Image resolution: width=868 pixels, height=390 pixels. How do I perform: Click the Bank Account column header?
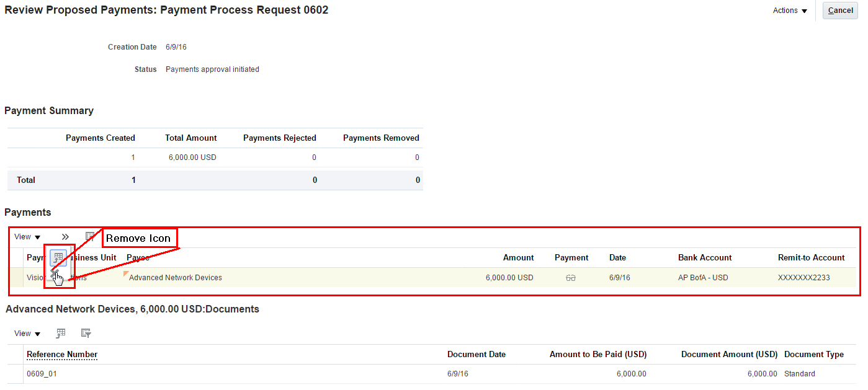[705, 258]
